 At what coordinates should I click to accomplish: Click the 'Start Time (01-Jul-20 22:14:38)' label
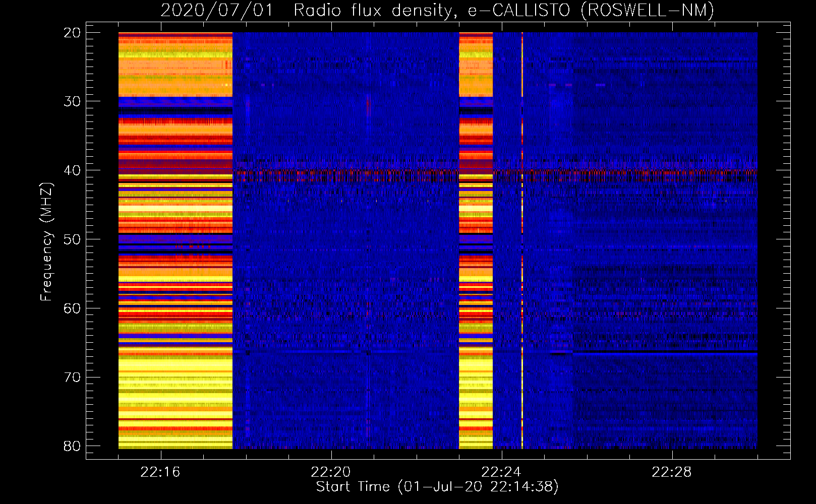(x=437, y=487)
